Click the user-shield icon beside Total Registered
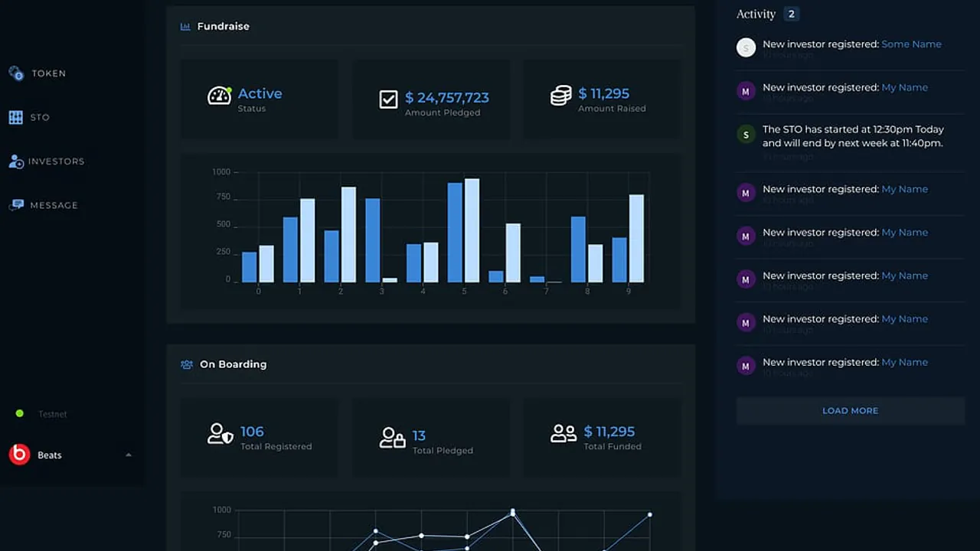 coord(220,434)
